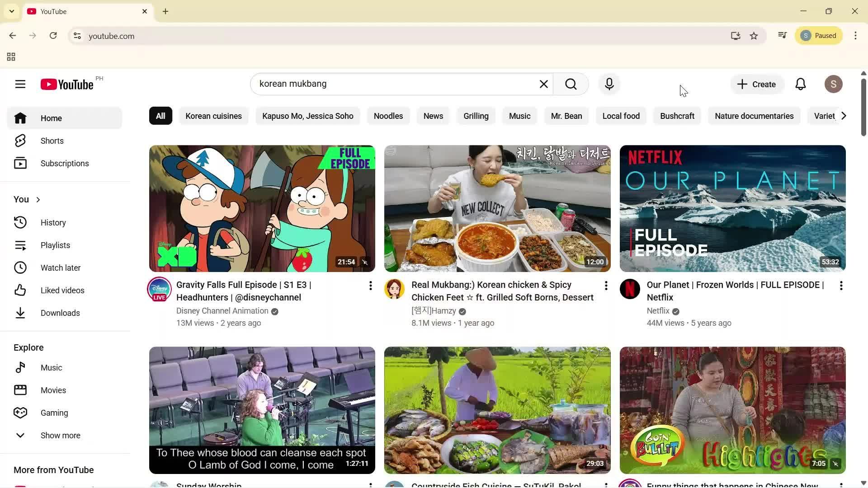Select the Noodles filter chip
868x488 pixels.
[388, 116]
